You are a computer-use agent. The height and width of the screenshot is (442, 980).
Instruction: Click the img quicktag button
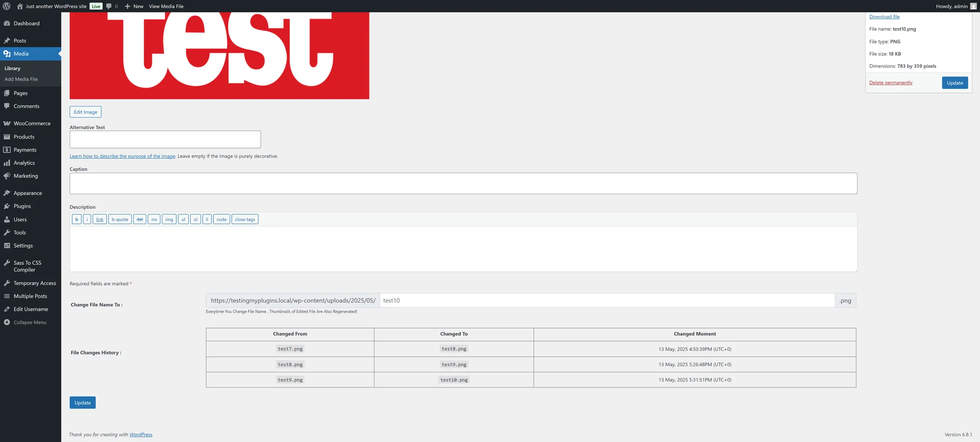tap(169, 219)
